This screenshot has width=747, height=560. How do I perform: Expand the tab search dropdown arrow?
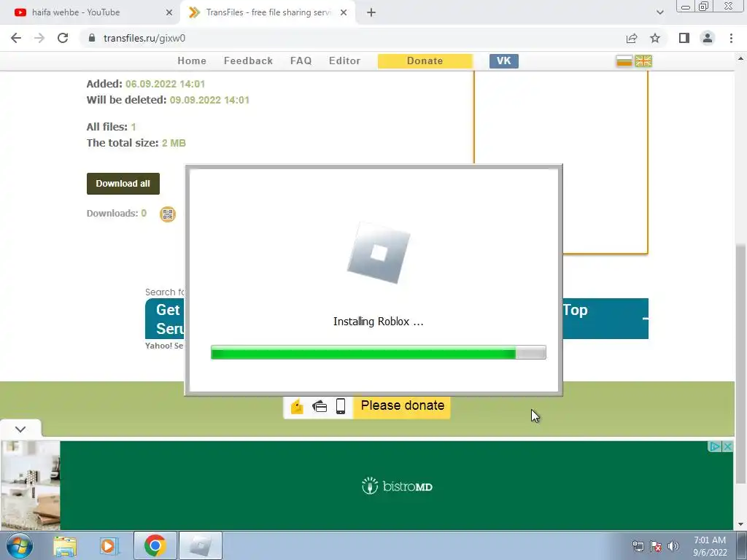[659, 12]
